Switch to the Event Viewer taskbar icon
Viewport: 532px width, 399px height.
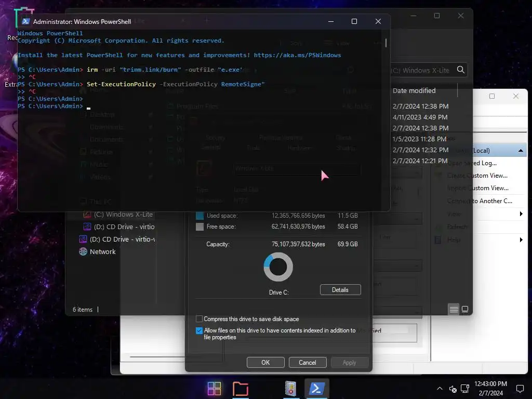tap(290, 389)
